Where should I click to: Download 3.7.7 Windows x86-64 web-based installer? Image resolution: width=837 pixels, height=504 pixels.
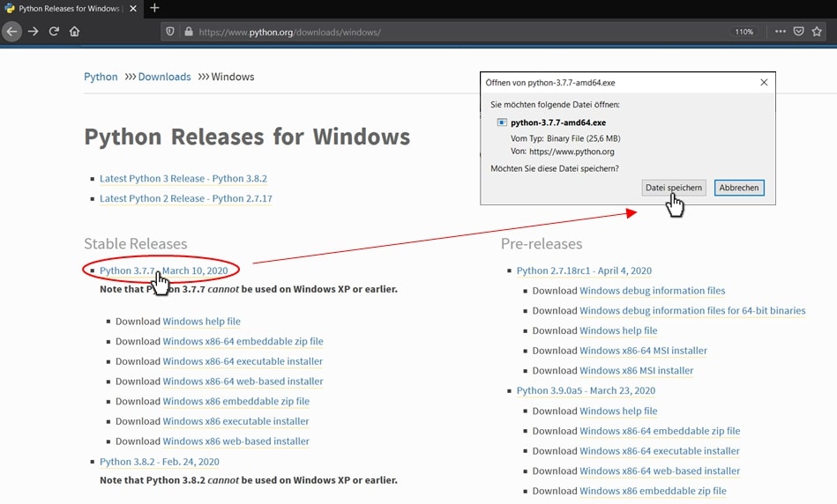coord(243,382)
